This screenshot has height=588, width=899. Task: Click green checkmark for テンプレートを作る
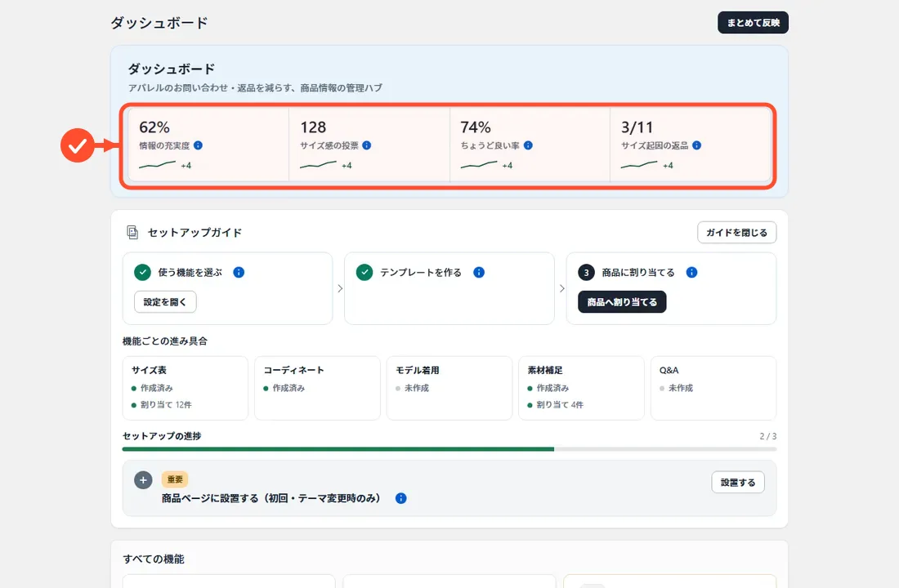click(x=364, y=272)
